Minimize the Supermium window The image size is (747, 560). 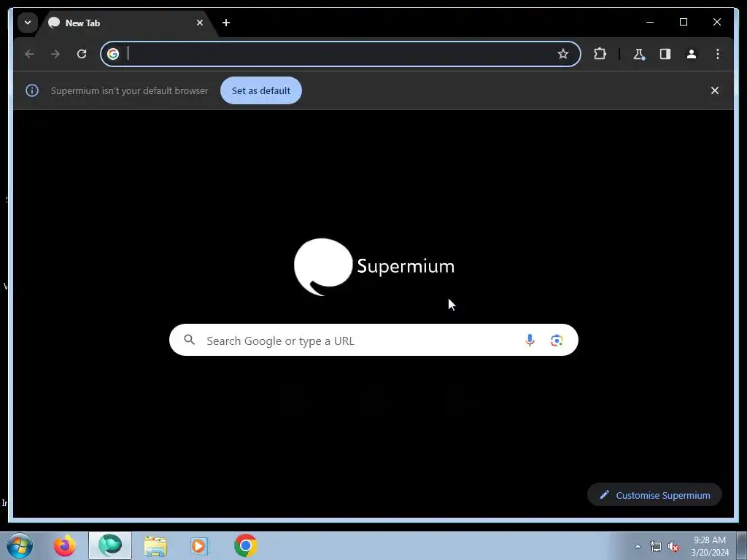(x=650, y=22)
